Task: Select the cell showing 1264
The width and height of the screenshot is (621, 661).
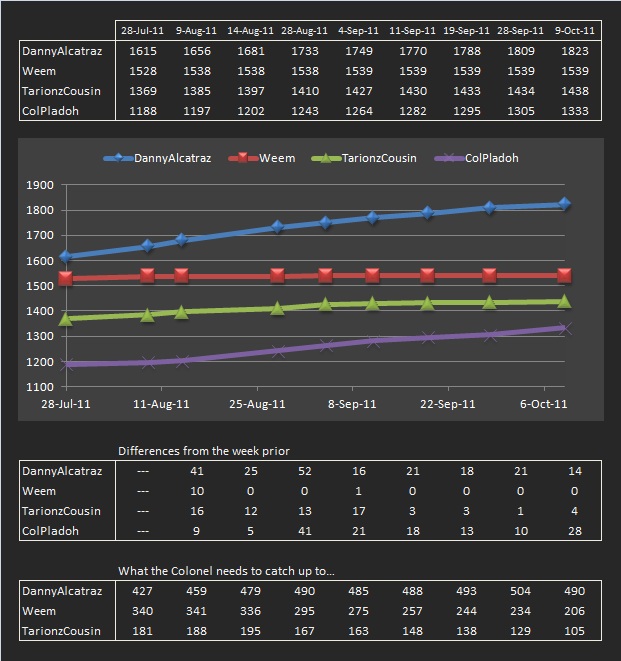Action: 359,111
